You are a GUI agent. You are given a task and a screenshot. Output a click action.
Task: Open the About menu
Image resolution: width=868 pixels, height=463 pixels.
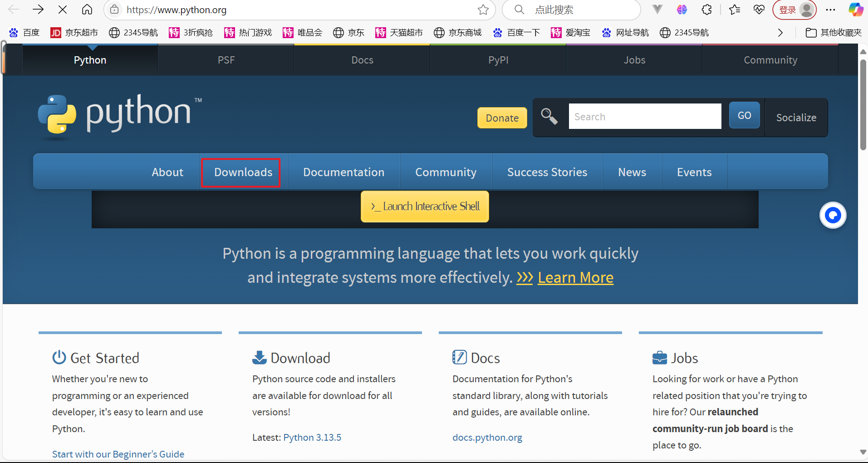[167, 172]
